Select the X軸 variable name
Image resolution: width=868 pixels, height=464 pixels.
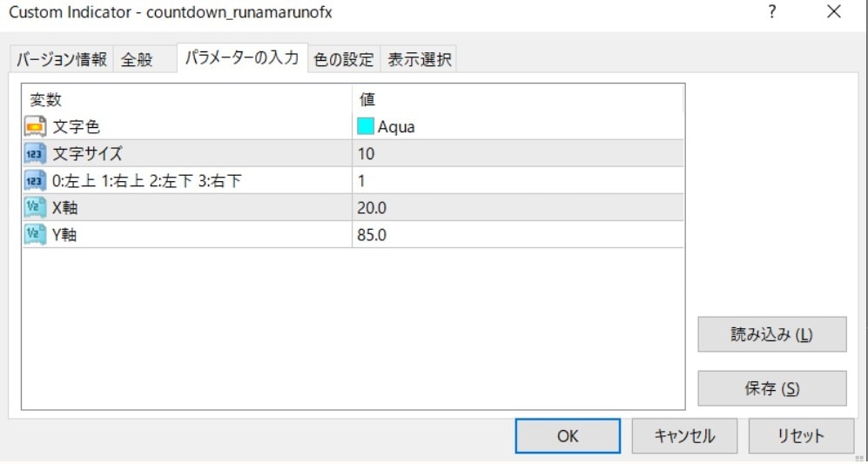64,208
